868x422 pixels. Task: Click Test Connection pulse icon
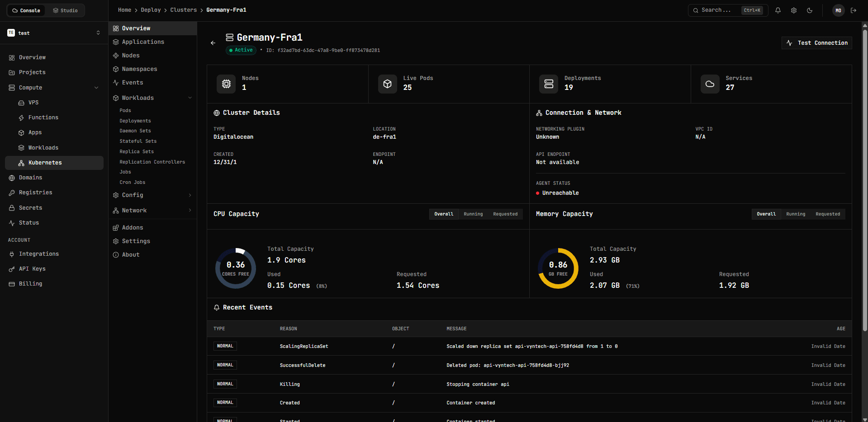click(789, 43)
